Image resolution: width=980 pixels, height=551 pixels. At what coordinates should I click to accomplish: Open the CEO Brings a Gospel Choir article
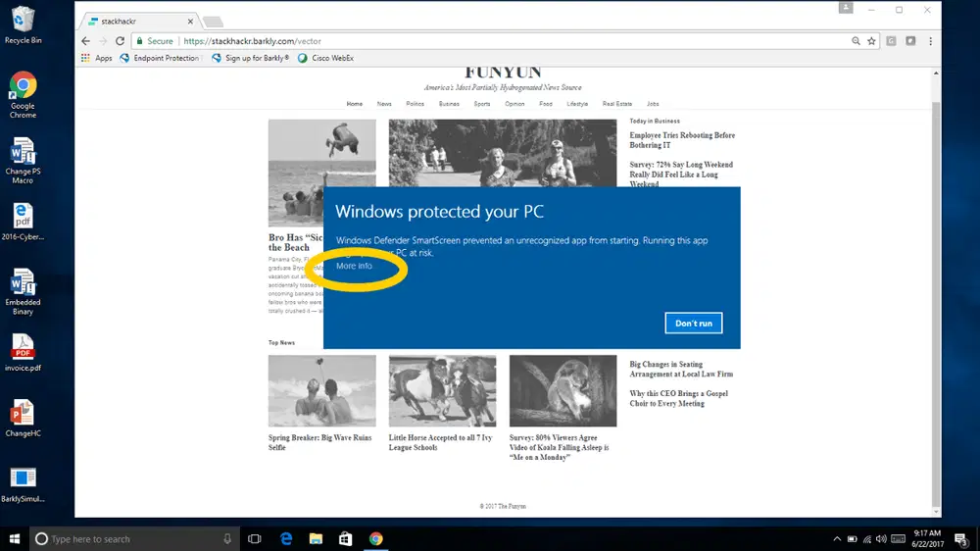679,398
